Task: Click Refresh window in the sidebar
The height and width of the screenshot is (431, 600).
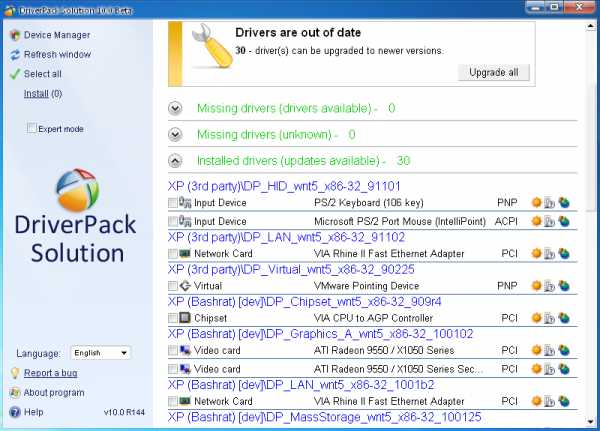Action: [x=57, y=54]
